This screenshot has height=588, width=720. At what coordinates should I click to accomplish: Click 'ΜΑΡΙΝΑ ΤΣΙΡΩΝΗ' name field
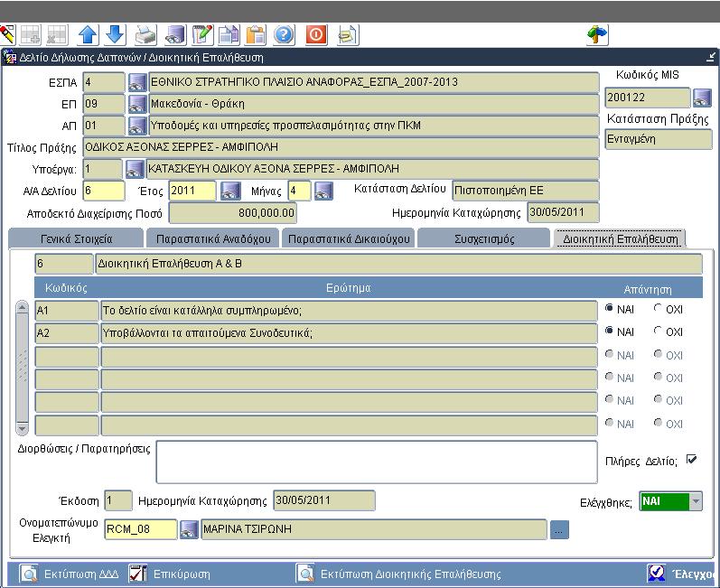(374, 529)
